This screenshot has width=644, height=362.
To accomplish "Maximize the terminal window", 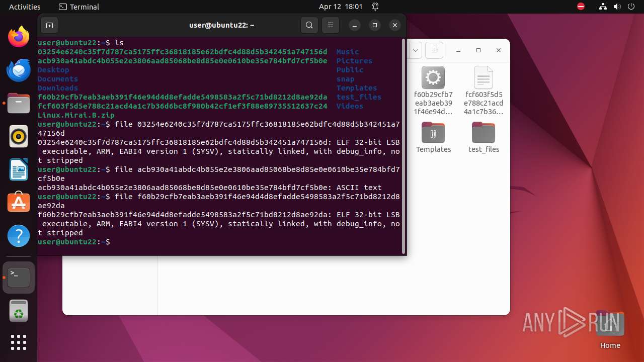I will 375,25.
